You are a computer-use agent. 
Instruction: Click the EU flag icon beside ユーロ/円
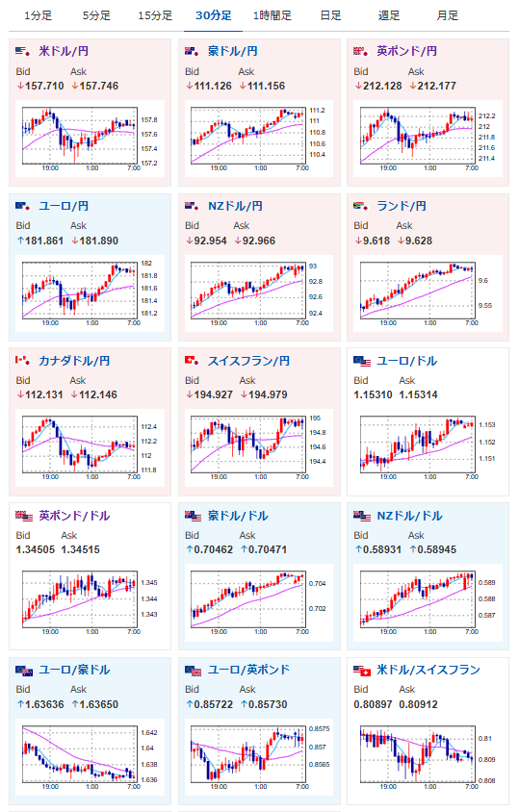tap(23, 206)
